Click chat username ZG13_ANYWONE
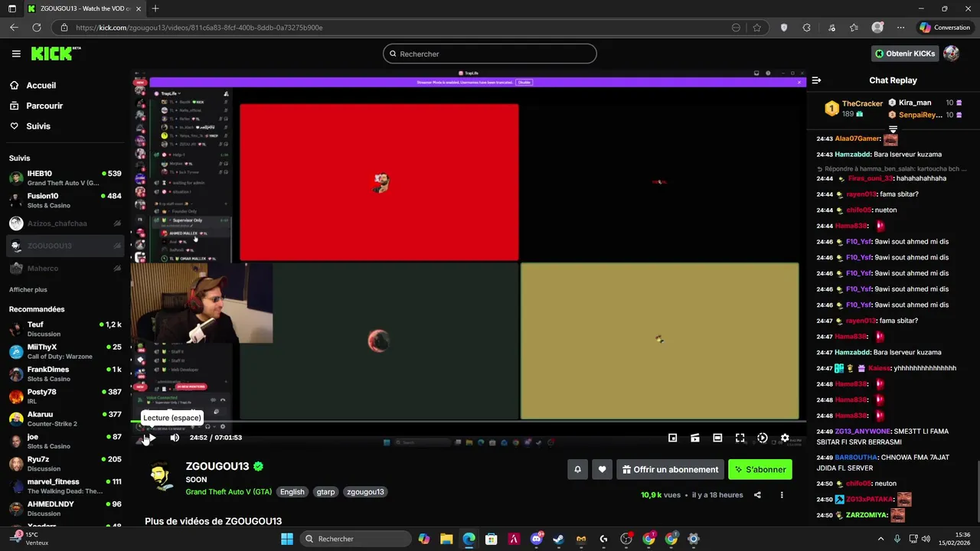 click(x=861, y=432)
